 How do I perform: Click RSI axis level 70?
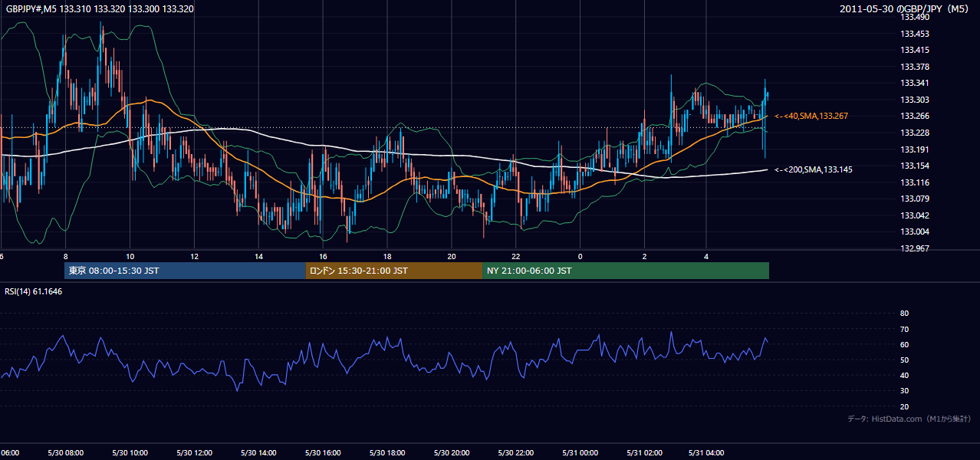pyautogui.click(x=904, y=329)
